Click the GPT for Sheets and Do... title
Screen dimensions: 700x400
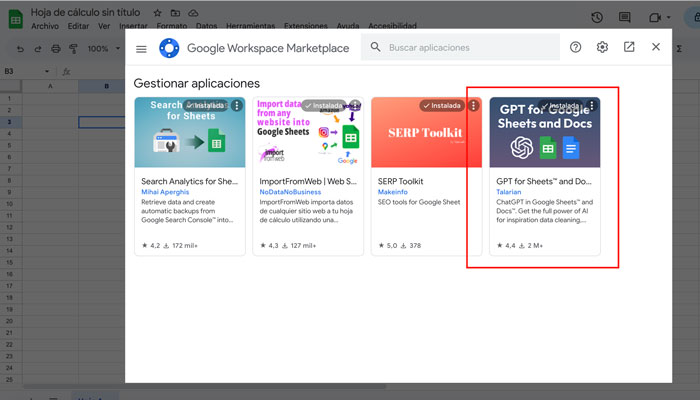[x=544, y=181]
